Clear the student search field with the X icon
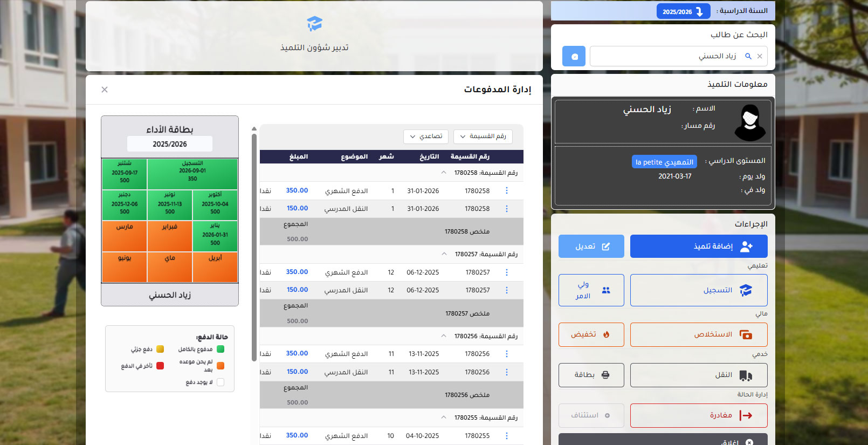 (760, 56)
